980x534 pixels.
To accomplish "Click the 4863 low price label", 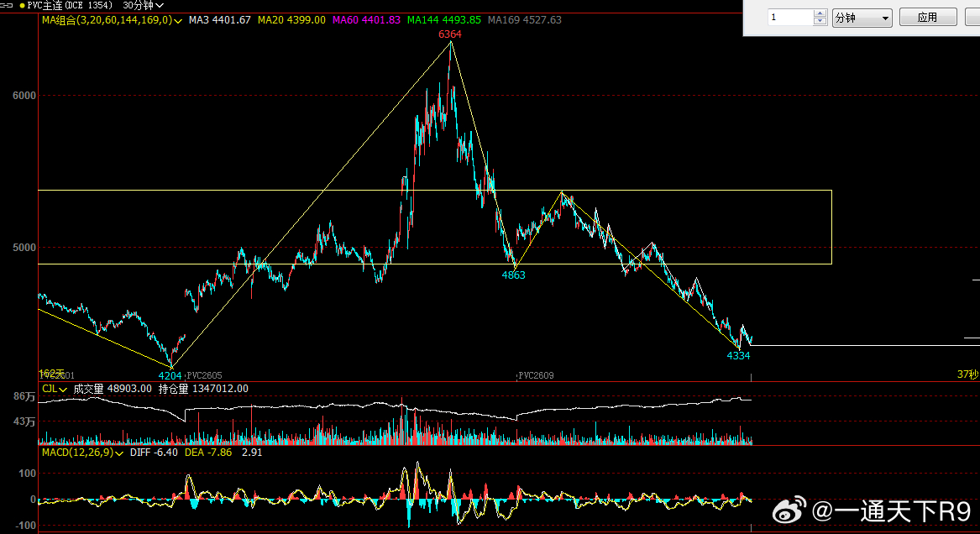I will click(514, 275).
